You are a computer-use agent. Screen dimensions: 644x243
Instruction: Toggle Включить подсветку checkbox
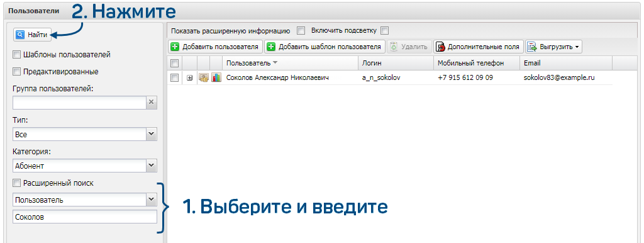point(384,30)
